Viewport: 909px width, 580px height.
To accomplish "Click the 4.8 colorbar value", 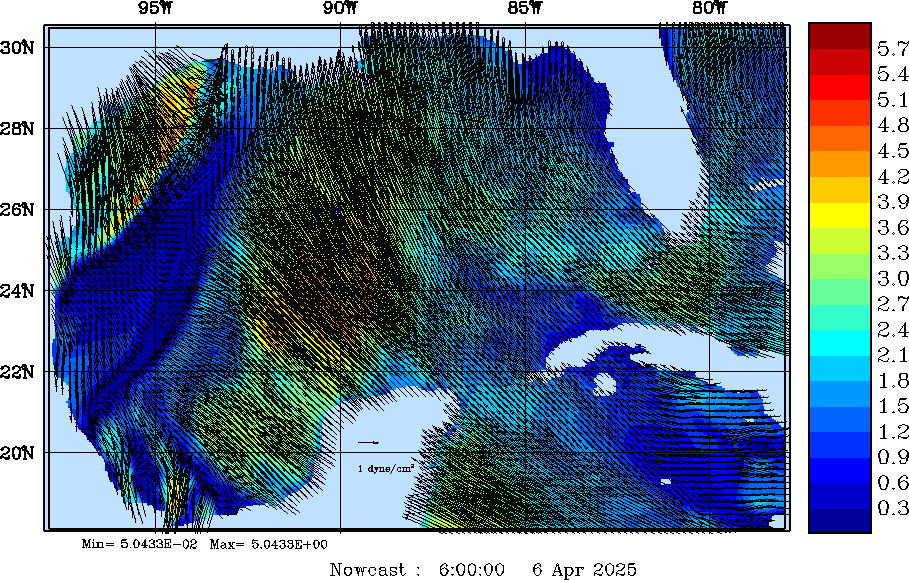I will (893, 125).
